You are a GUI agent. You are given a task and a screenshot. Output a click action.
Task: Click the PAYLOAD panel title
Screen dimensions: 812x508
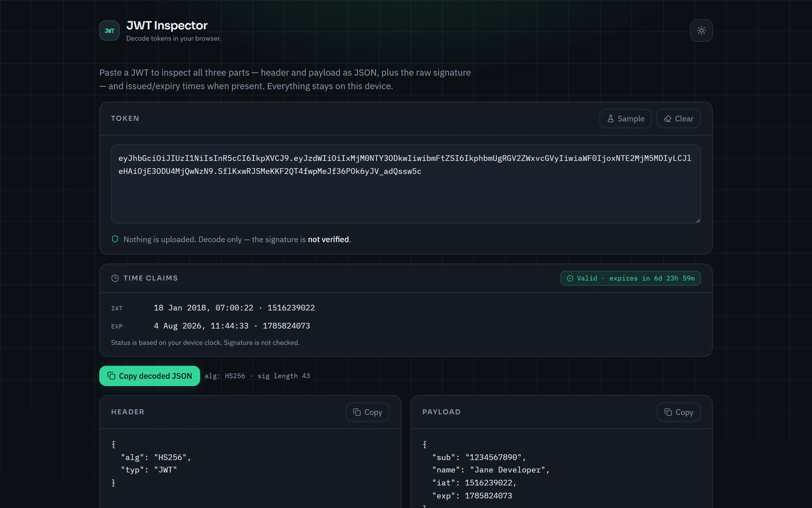(441, 412)
